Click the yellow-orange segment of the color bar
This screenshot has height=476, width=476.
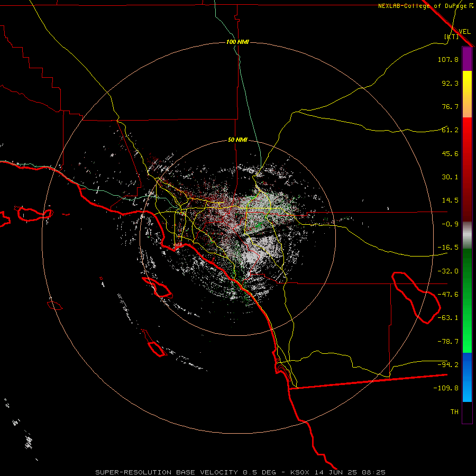[467, 94]
